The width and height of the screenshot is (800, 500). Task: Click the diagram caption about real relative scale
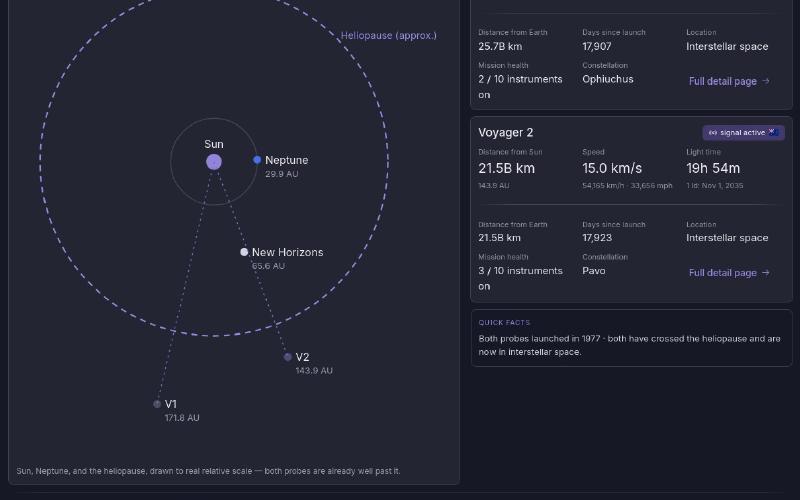[x=208, y=471]
